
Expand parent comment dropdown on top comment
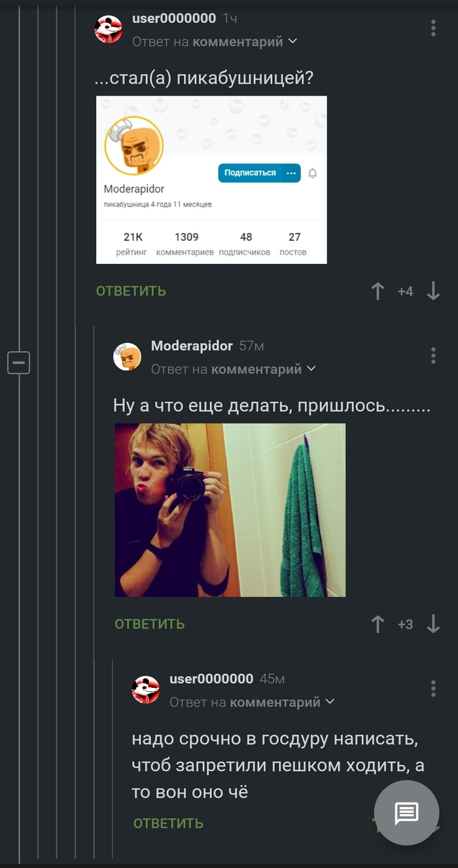(292, 41)
